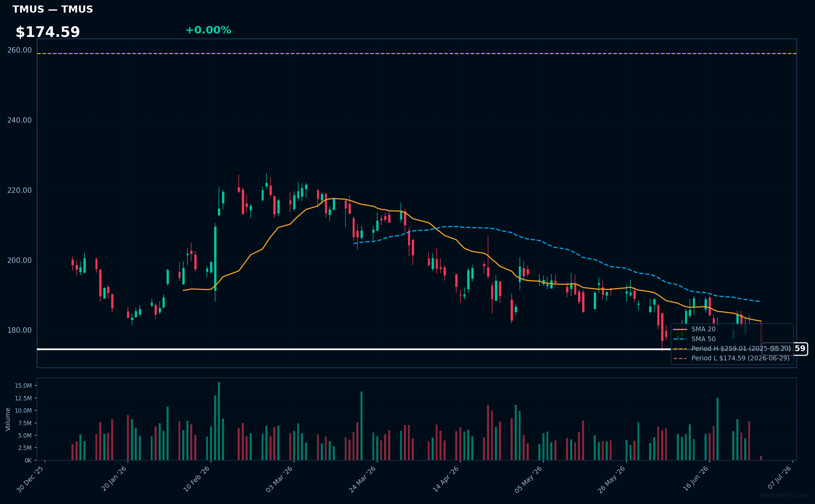Viewport: 815px width, 504px height.
Task: Click the 220.00 price axis label
Action: click(x=19, y=190)
